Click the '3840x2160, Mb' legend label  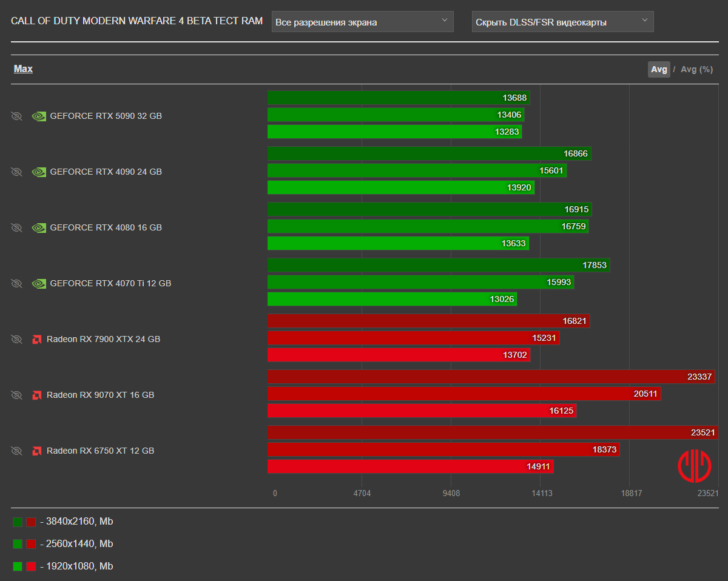[79, 522]
